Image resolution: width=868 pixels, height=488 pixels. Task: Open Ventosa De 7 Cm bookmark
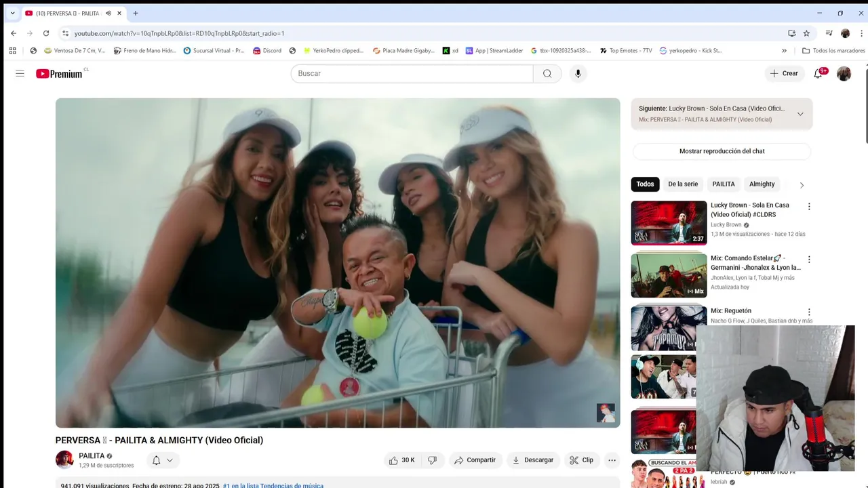[x=75, y=50]
